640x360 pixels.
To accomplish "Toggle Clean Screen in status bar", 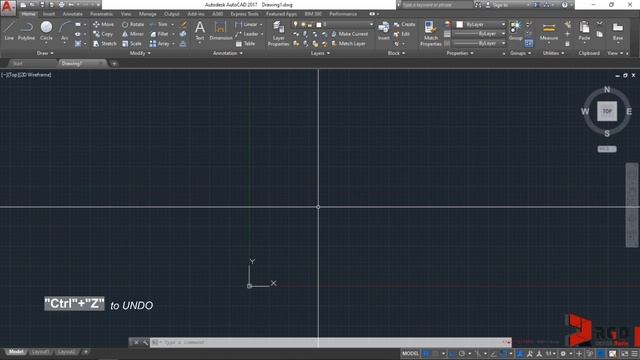I will tap(624, 353).
